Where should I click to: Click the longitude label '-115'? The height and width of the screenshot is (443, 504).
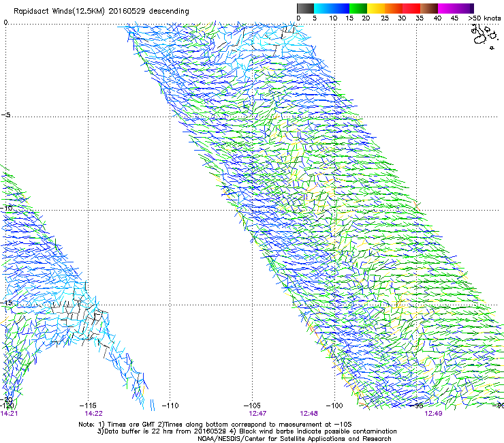click(88, 406)
